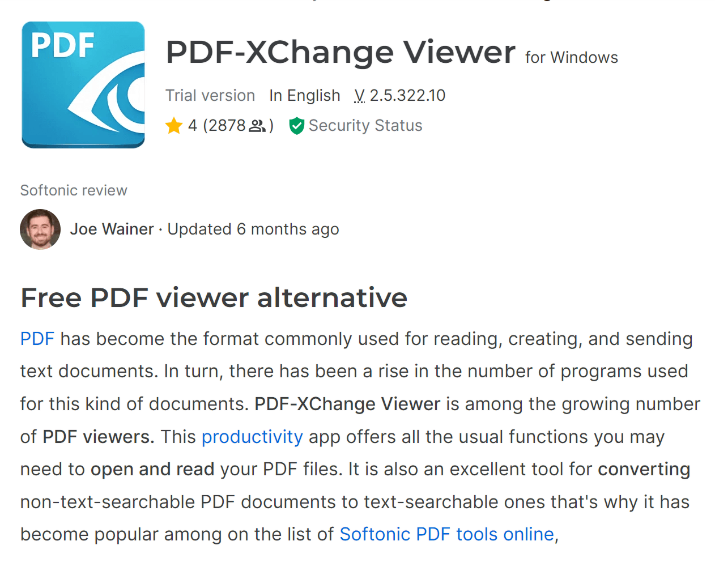Click the Free PDF viewer alternative heading
This screenshot has height=588, width=715.
[x=214, y=298]
